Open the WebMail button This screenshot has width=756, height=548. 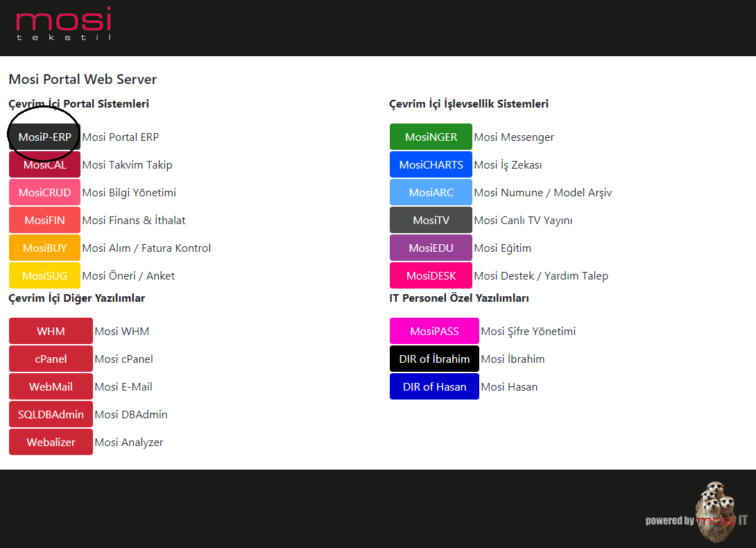[51, 387]
